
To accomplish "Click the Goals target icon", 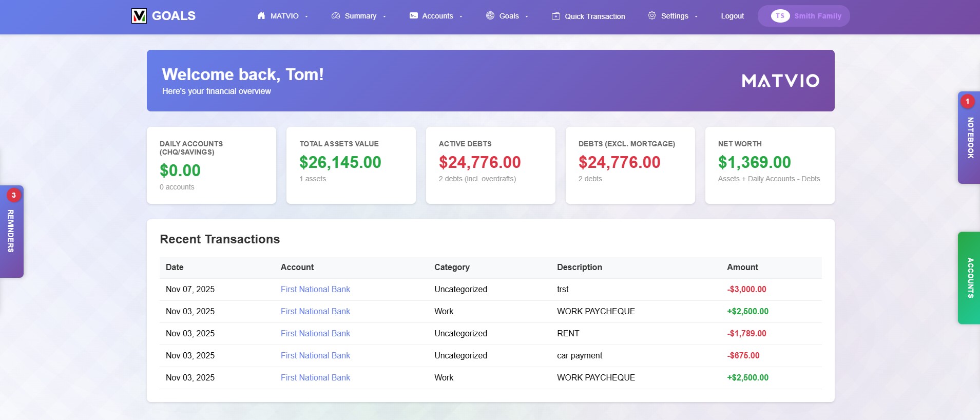I will click(490, 16).
